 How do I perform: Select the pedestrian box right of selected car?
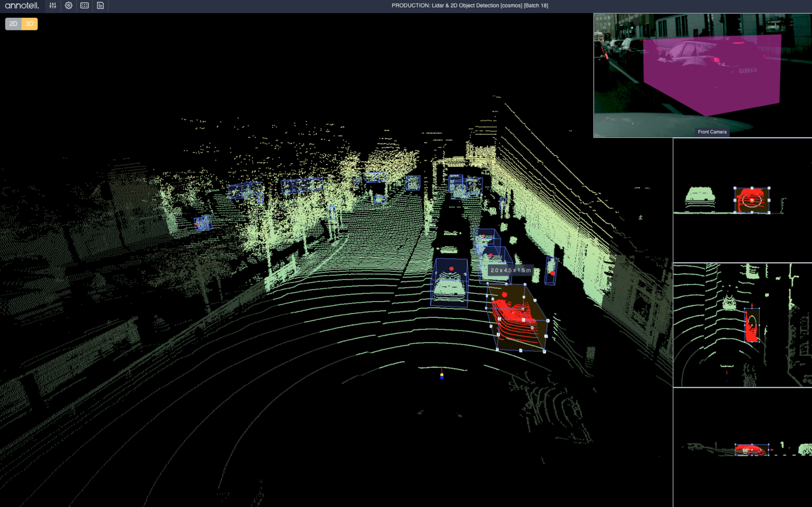pyautogui.click(x=551, y=270)
